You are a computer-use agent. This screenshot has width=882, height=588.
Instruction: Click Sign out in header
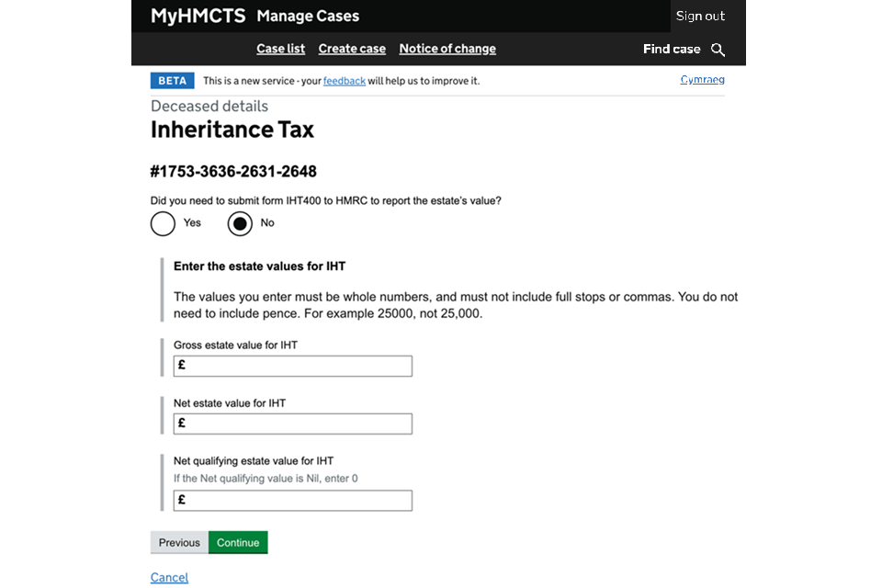click(x=700, y=16)
